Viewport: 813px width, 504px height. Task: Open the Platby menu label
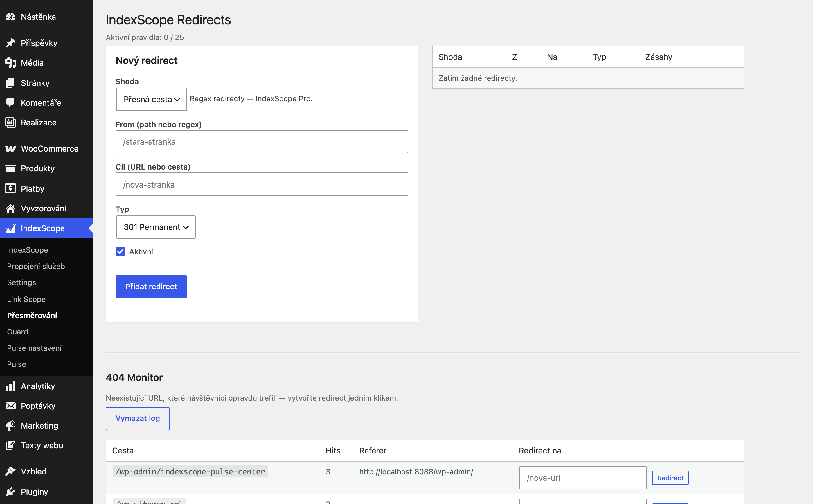coord(32,188)
